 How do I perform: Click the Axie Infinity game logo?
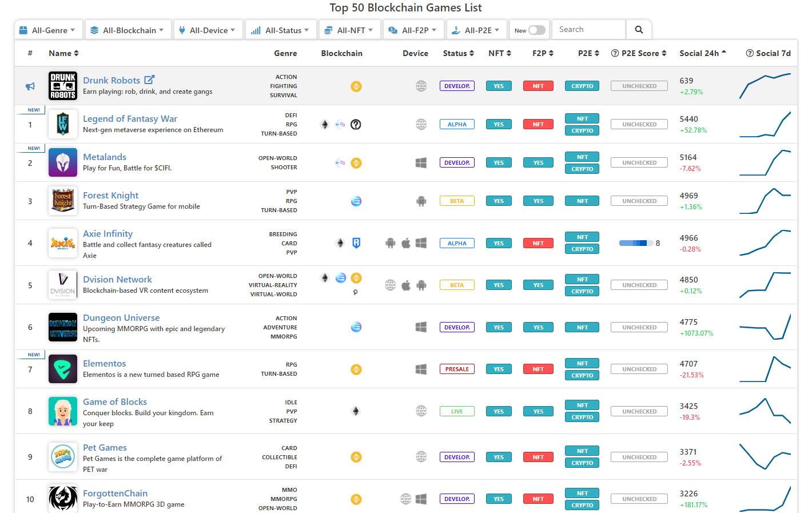(x=63, y=243)
